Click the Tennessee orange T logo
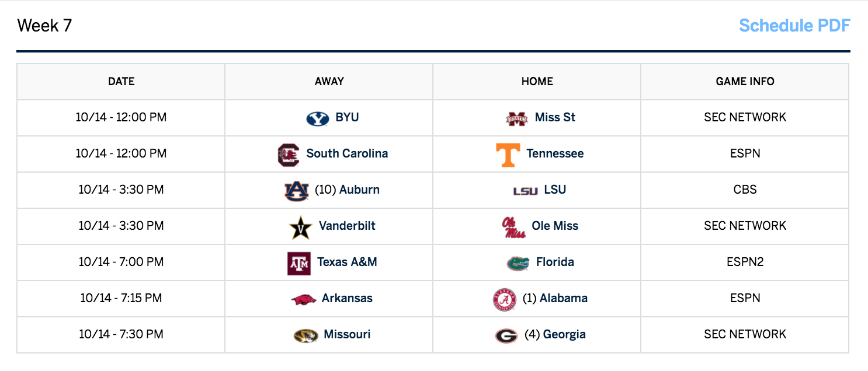 pyautogui.click(x=508, y=155)
